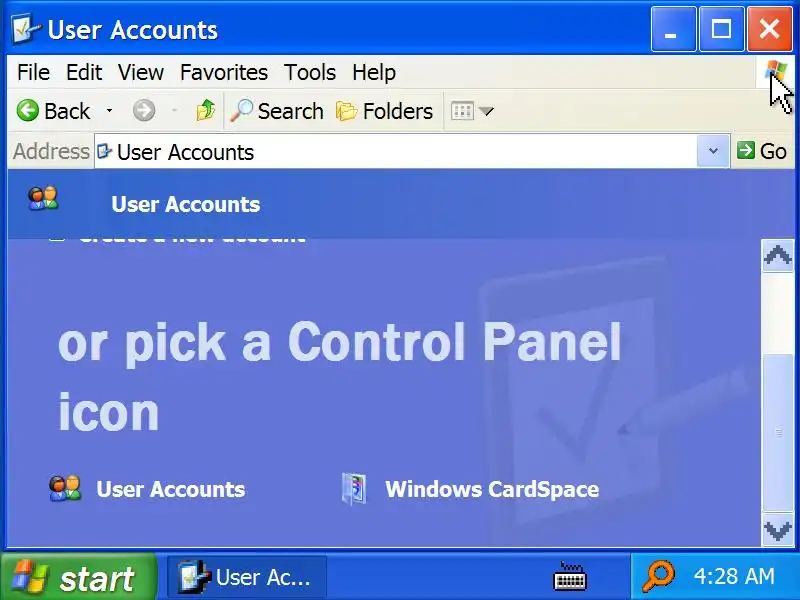Open the Back history dropdown arrow
The width and height of the screenshot is (800, 600).
(x=109, y=110)
